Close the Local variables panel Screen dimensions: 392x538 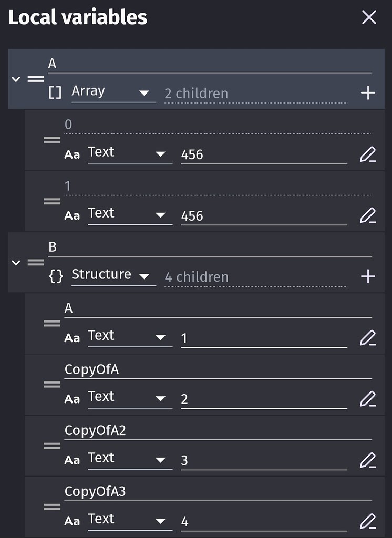pyautogui.click(x=369, y=17)
